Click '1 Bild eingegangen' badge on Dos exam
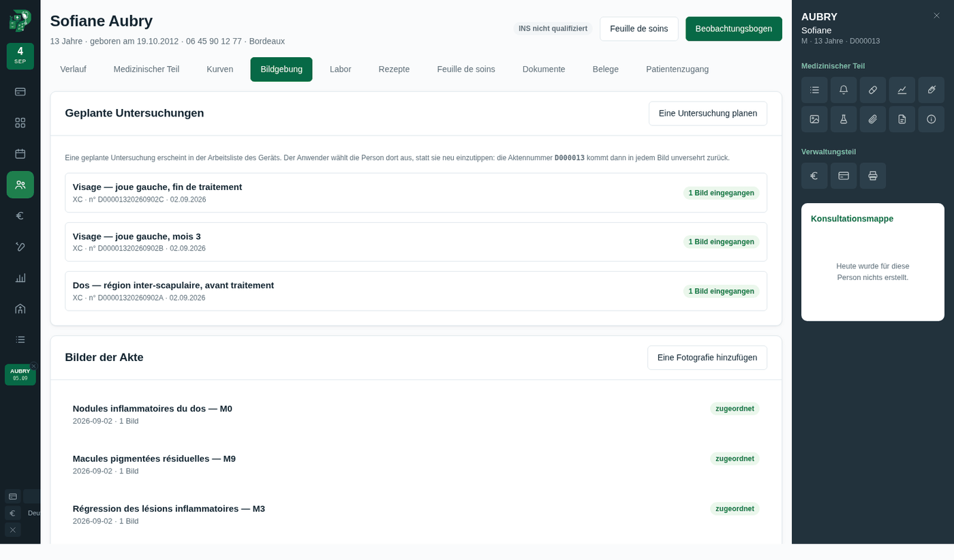Image resolution: width=954 pixels, height=560 pixels. 721,291
